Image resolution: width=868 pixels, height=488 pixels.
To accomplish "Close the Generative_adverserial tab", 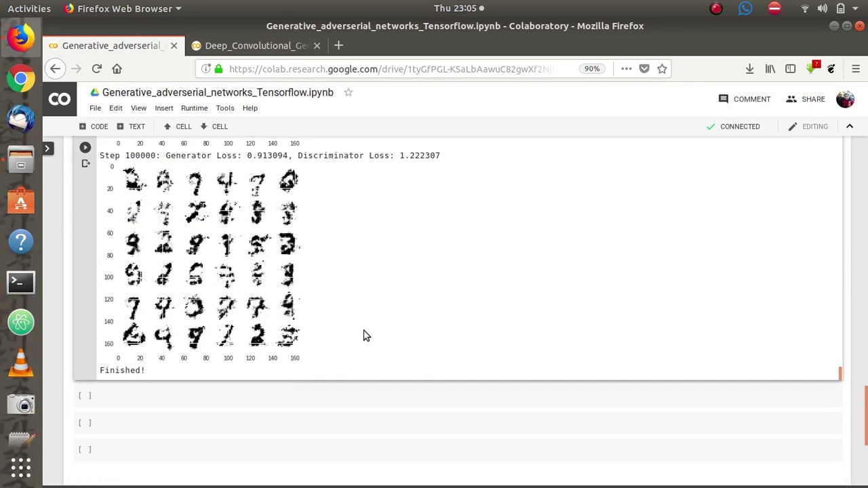I will [x=174, y=45].
